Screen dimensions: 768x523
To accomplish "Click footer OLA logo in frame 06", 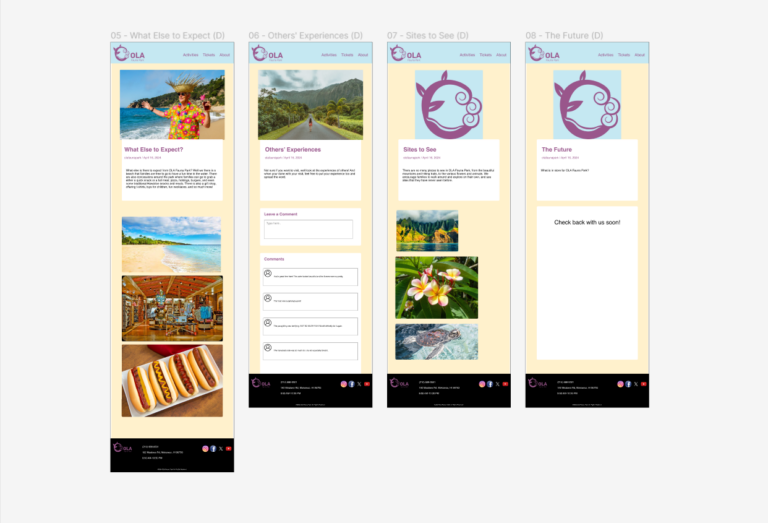I will pos(261,383).
